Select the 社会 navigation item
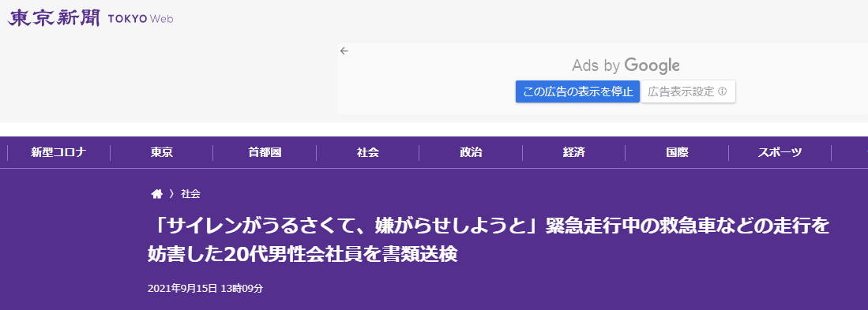Image resolution: width=868 pixels, height=310 pixels. coord(367,152)
